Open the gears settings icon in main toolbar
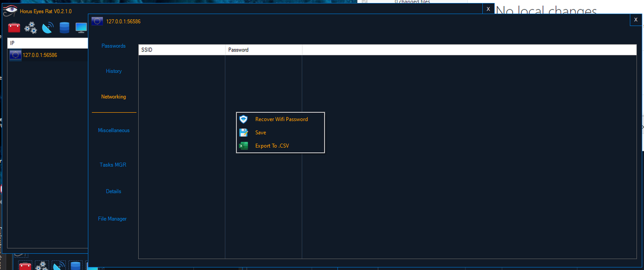 [31, 27]
